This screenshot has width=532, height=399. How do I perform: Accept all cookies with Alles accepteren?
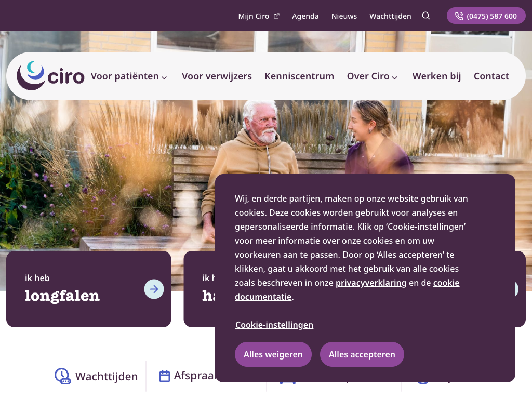tap(362, 354)
